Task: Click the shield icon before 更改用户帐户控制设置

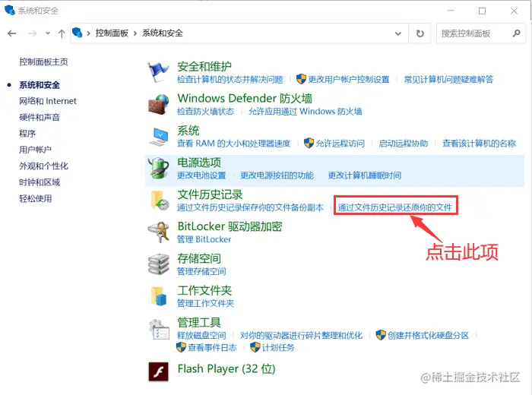Action: [301, 79]
